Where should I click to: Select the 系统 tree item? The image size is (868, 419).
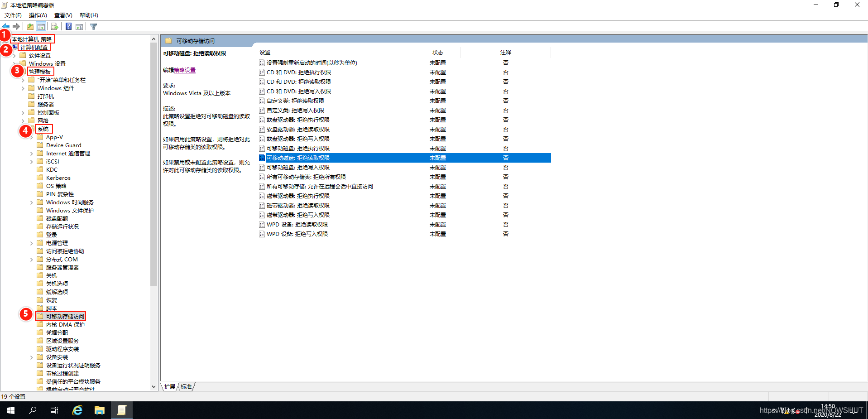(x=43, y=129)
